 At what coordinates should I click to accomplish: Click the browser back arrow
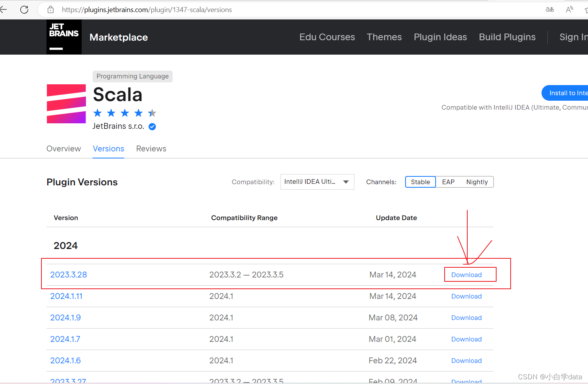(x=3, y=9)
